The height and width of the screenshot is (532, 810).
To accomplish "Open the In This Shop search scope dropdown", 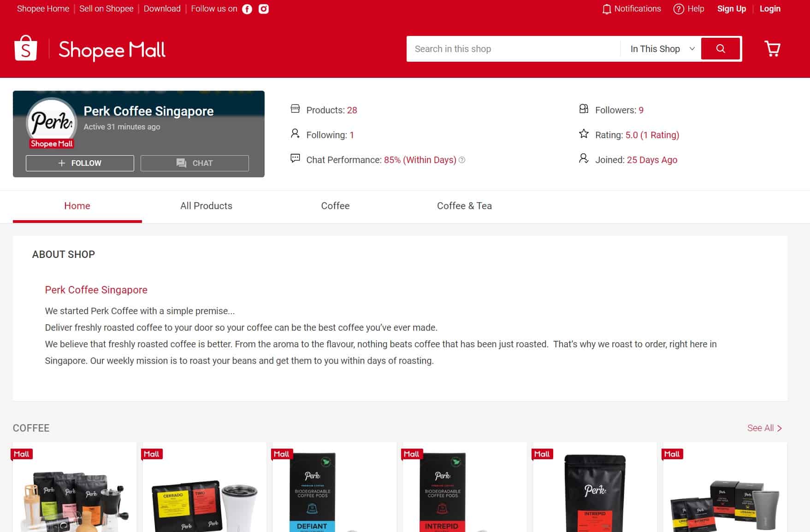I will point(662,49).
